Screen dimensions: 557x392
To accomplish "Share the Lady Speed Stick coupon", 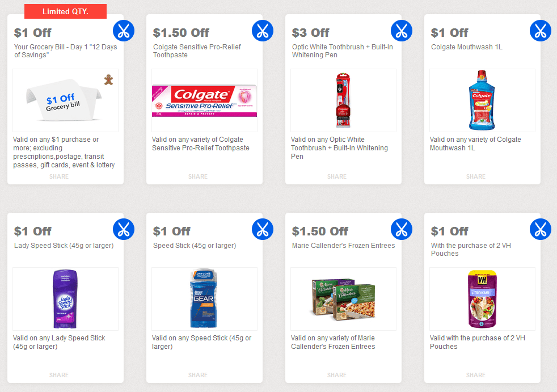I will pyautogui.click(x=59, y=375).
